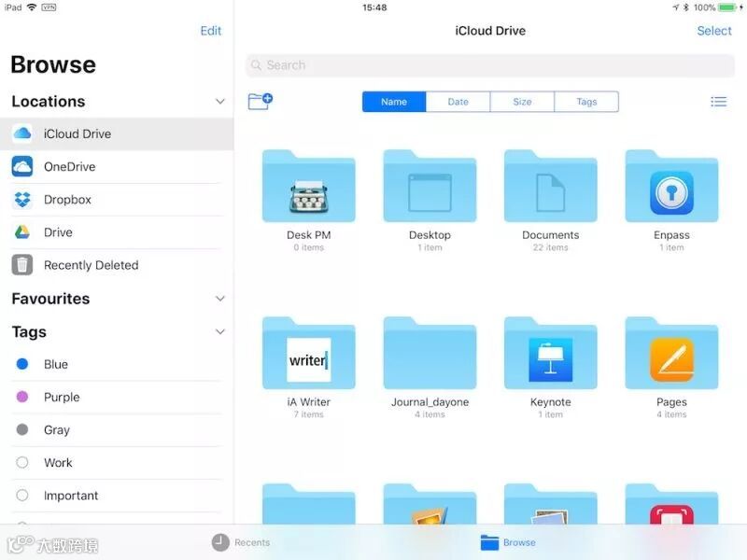Open the Keynote folder

click(551, 353)
